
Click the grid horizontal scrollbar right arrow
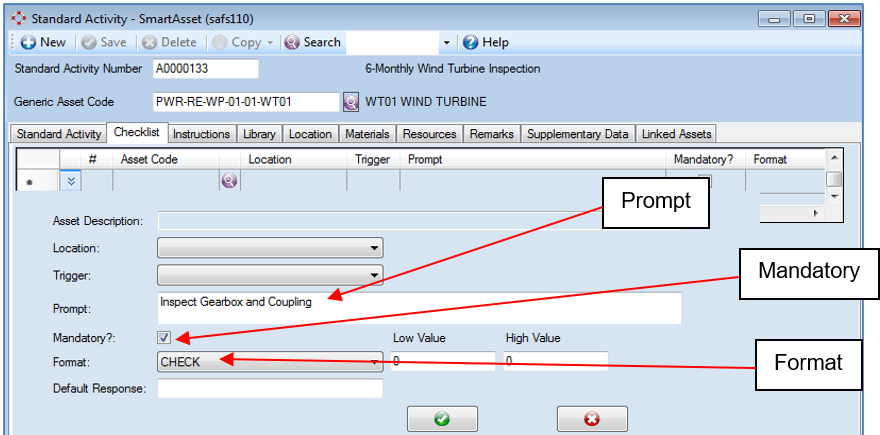(815, 214)
